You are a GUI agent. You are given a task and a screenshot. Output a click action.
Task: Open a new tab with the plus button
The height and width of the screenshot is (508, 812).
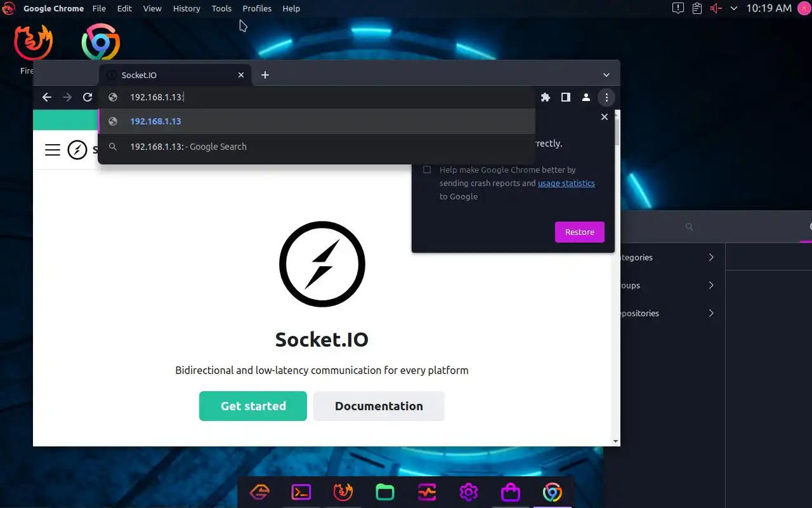[x=265, y=75]
